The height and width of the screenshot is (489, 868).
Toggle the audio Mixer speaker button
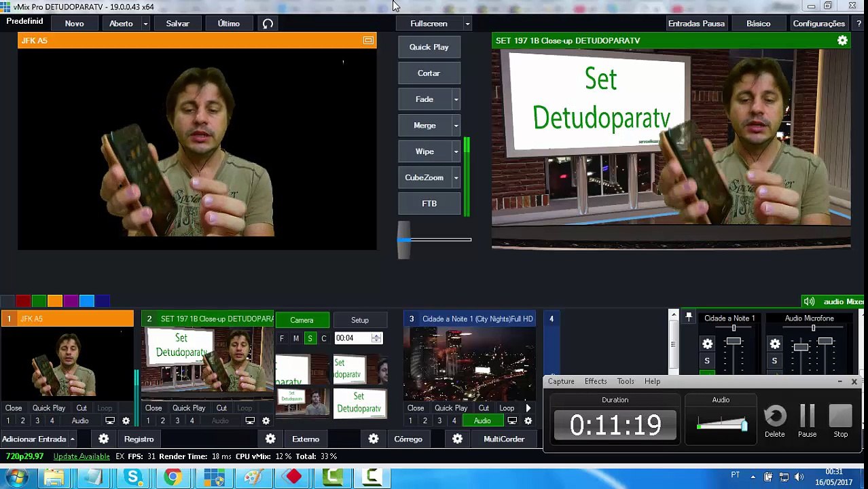click(808, 302)
